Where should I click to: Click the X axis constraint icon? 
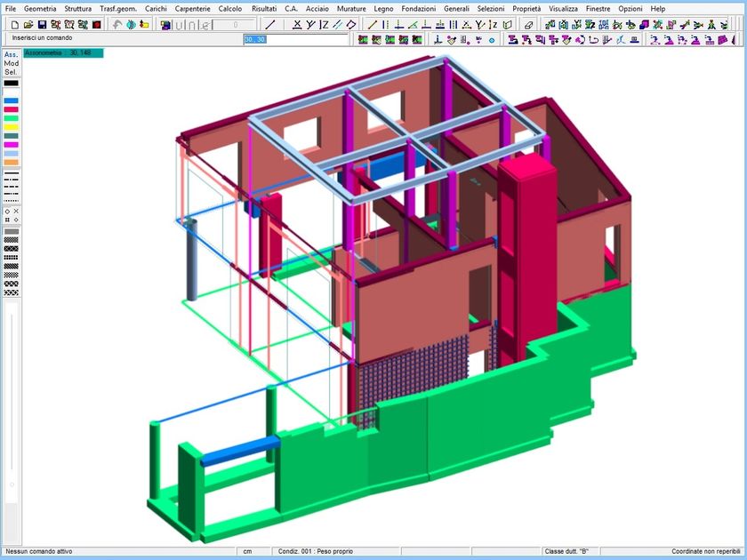(297, 25)
